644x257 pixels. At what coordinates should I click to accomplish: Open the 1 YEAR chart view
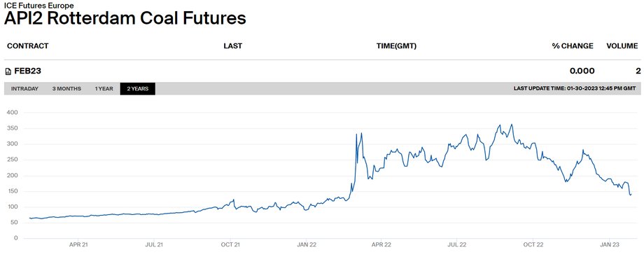[x=104, y=89]
